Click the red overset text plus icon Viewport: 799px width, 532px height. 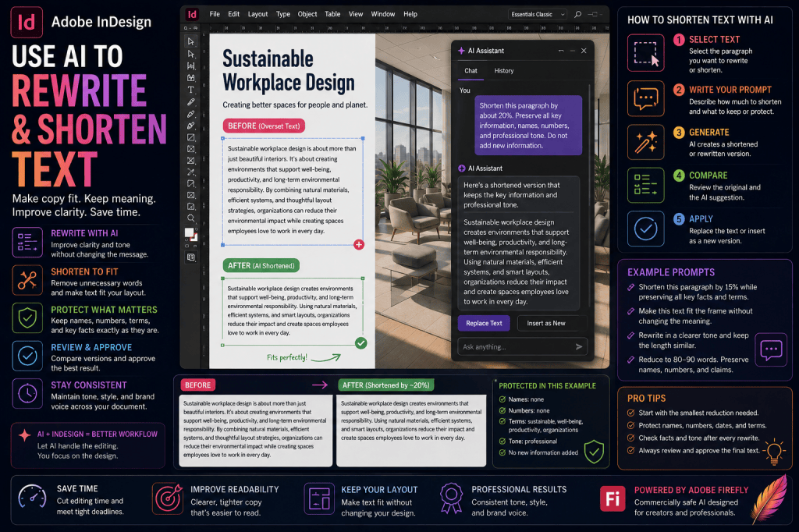(x=359, y=245)
